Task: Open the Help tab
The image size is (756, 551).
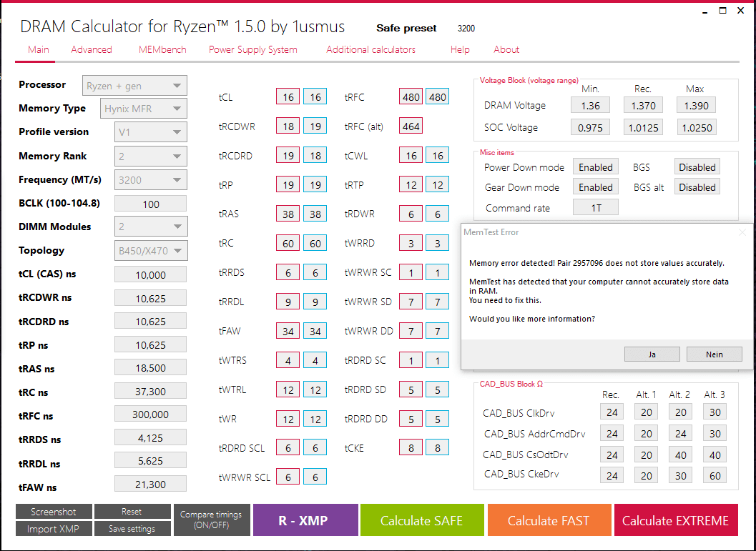Action: pos(460,49)
